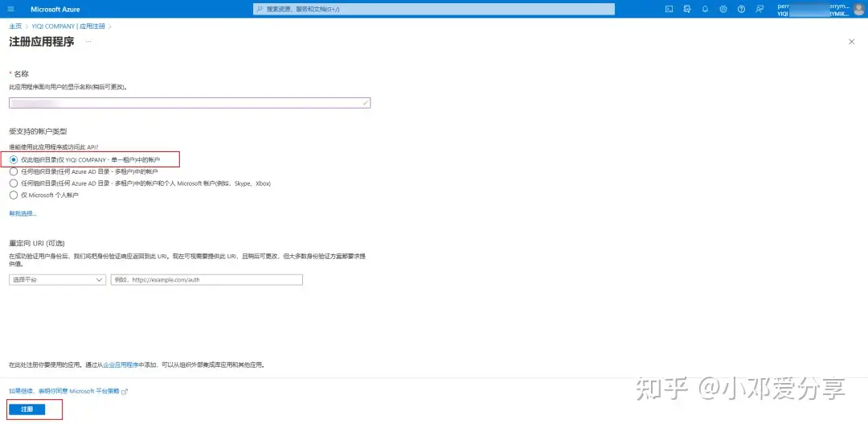This screenshot has width=868, height=424.
Task: Open directories and subscriptions filter icon
Action: click(x=687, y=9)
